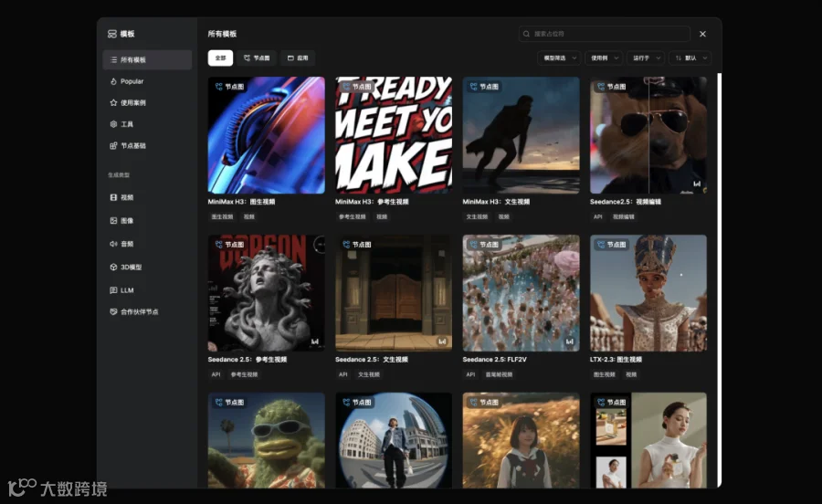Click the 节点图 badge on the Medusa card
This screenshot has height=504, width=822.
tap(229, 245)
